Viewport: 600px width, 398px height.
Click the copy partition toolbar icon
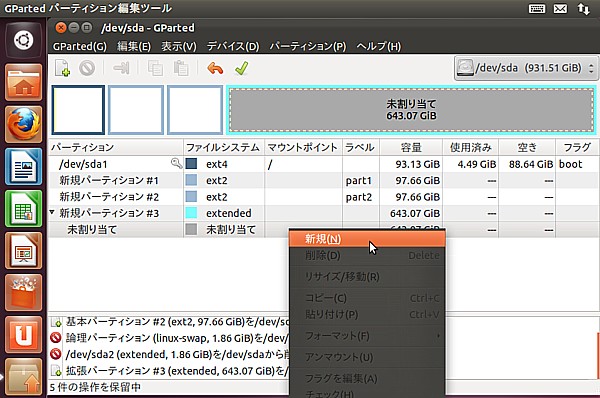(155, 69)
